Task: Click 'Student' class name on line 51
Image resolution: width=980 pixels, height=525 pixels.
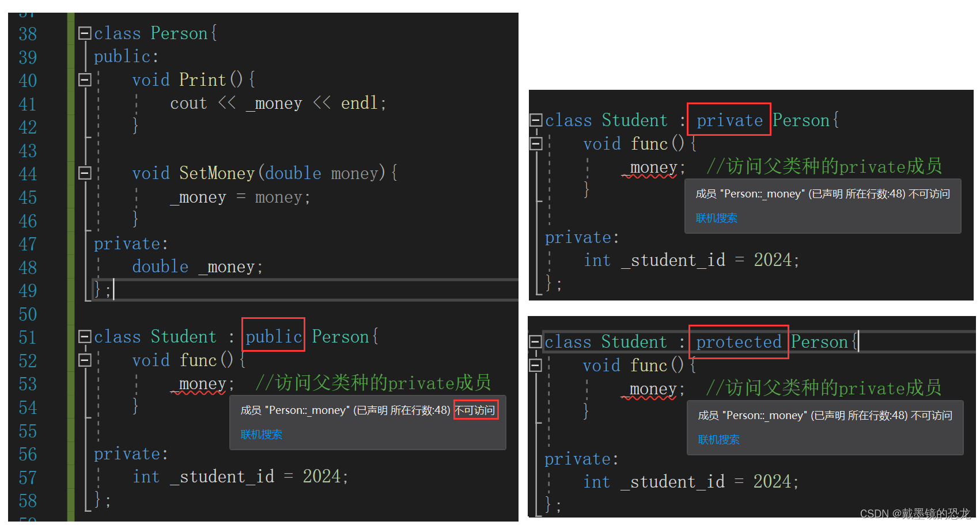Action: click(x=184, y=337)
